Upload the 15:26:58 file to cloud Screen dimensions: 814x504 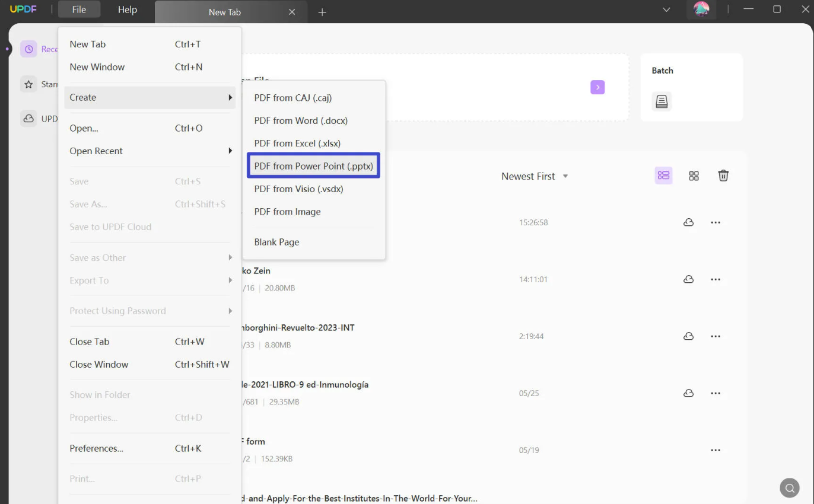pos(688,222)
